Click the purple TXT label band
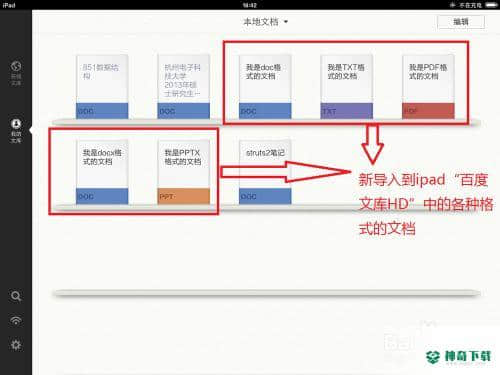This screenshot has width=500, height=375. coord(346,111)
